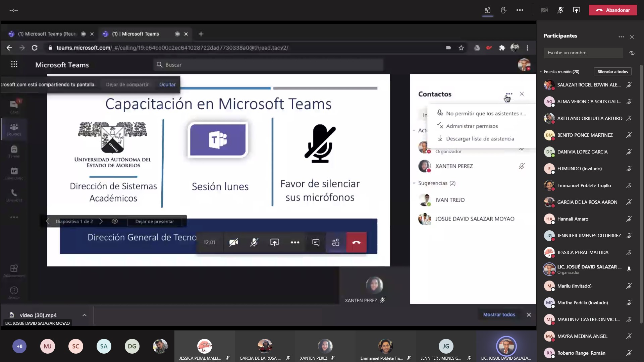Toggle microphone in the top meeting bar

(560, 10)
